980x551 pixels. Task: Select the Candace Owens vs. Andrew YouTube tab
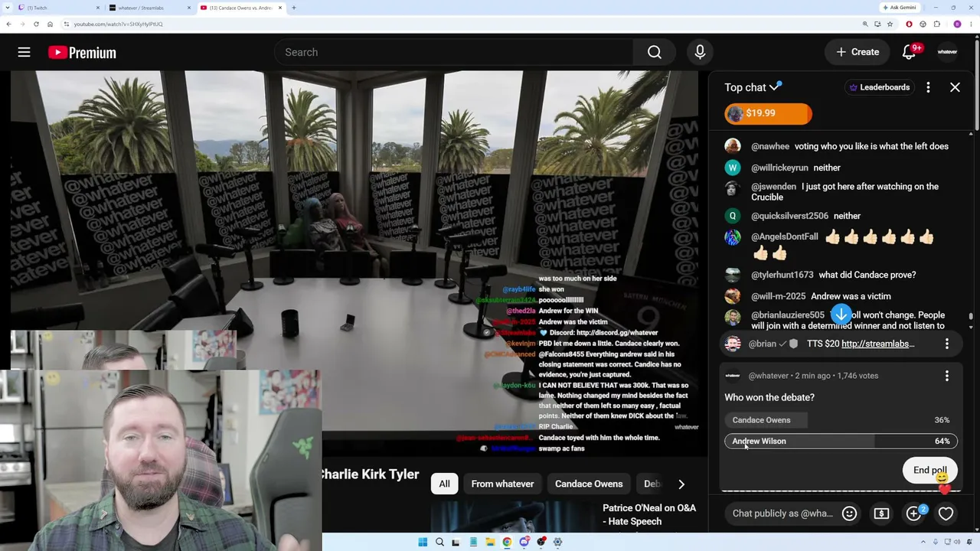click(x=240, y=8)
